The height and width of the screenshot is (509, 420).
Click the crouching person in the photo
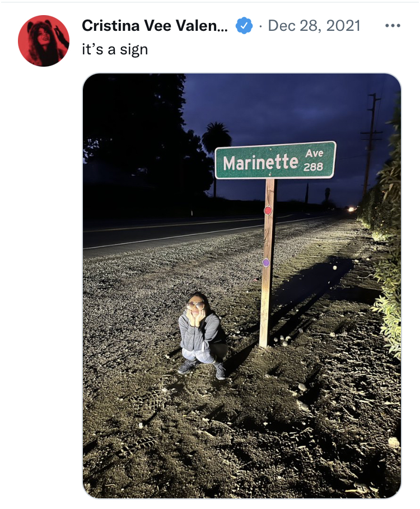201,333
